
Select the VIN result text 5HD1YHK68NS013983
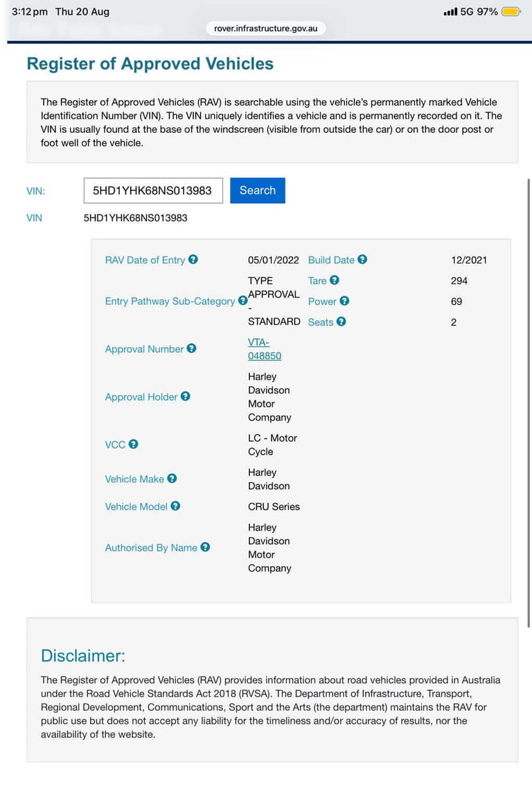pyautogui.click(x=135, y=218)
